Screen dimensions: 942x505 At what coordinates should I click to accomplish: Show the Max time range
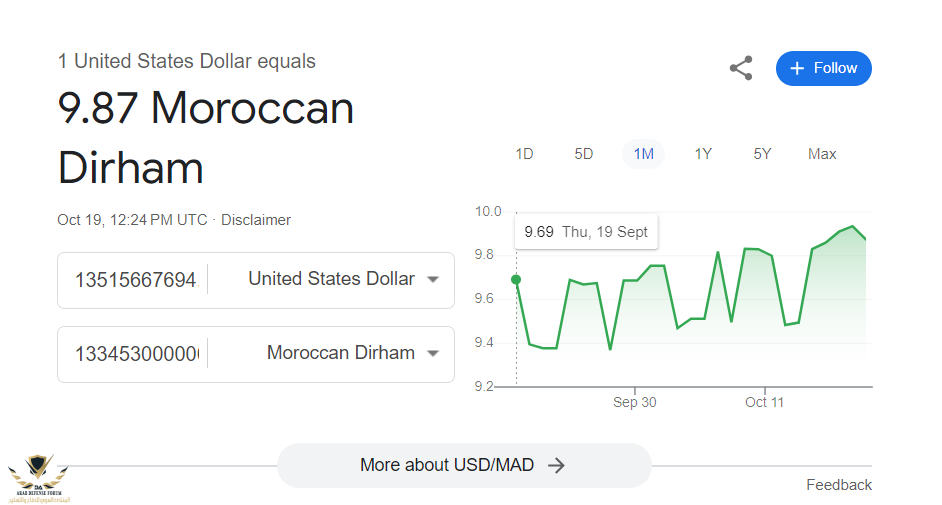[x=822, y=154]
